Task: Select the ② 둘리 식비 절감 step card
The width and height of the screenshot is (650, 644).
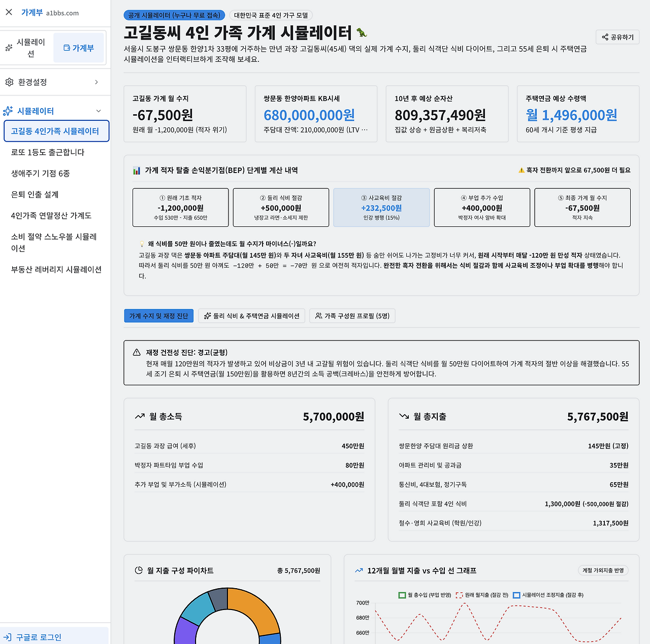Action: pos(281,208)
